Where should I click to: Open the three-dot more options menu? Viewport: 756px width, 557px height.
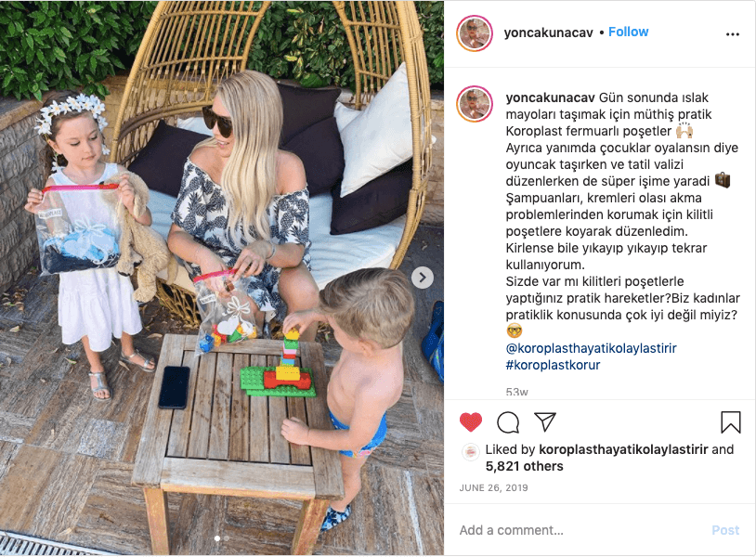(733, 34)
